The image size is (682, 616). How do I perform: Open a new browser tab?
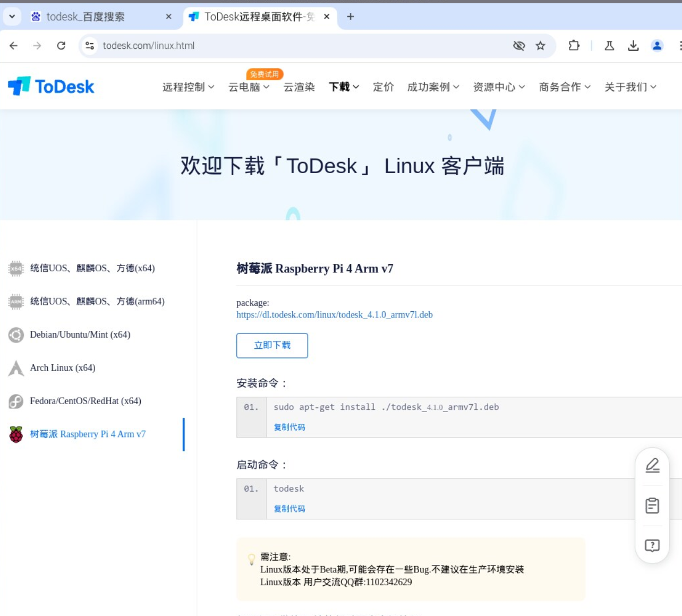pos(350,16)
